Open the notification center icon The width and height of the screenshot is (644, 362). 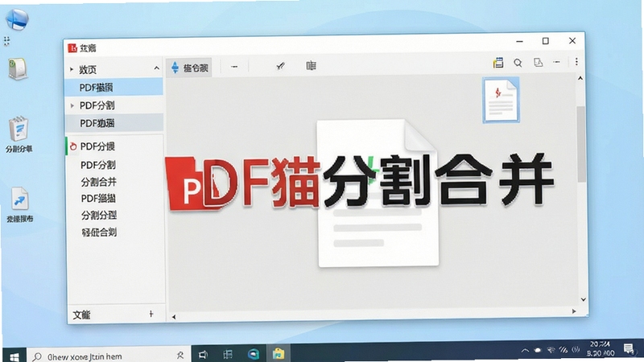pos(629,349)
